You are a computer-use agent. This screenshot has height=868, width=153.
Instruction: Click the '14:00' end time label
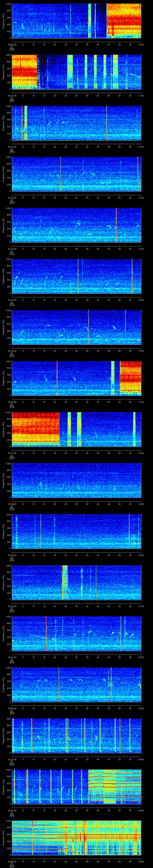point(141,249)
